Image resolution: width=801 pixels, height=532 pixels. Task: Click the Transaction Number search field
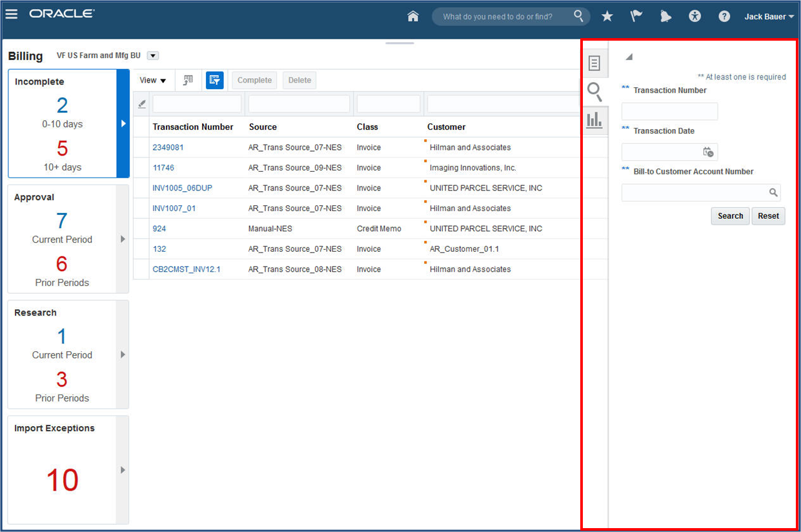click(669, 112)
